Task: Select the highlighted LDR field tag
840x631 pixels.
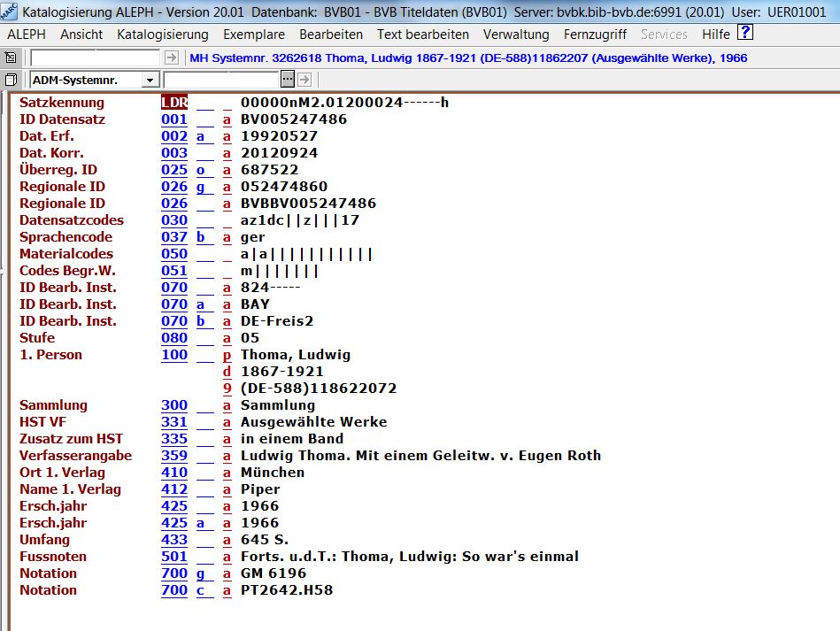Action: [174, 103]
